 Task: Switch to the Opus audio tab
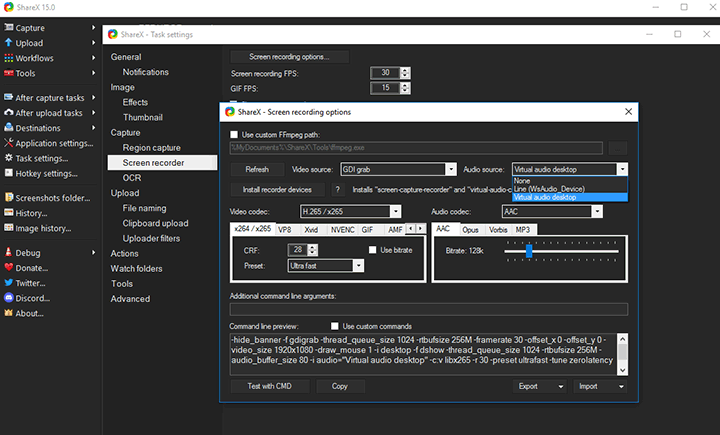click(x=472, y=229)
